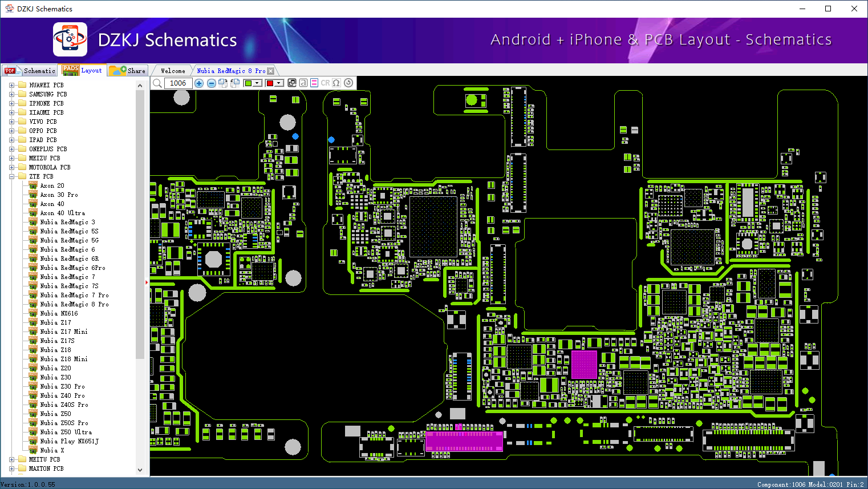Click the pink pads toolbar icon
The height and width of the screenshot is (489, 868).
314,83
